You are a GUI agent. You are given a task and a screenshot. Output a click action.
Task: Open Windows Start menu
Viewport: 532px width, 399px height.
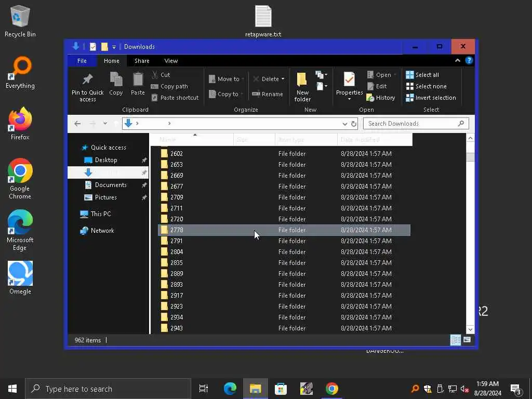pyautogui.click(x=12, y=389)
